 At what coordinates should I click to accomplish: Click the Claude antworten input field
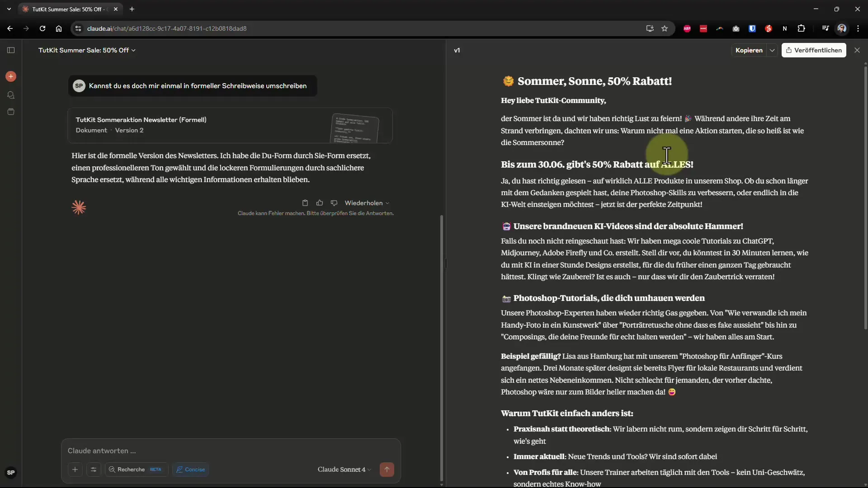(x=231, y=451)
